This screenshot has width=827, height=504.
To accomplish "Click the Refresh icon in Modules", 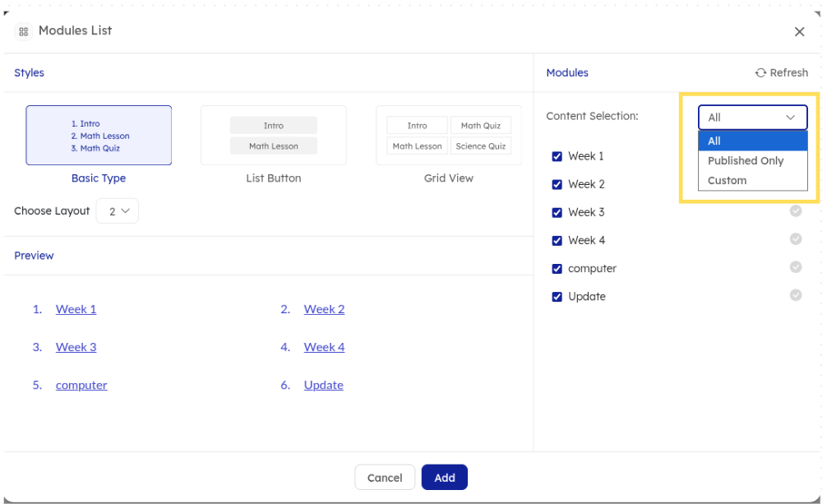I will [760, 73].
